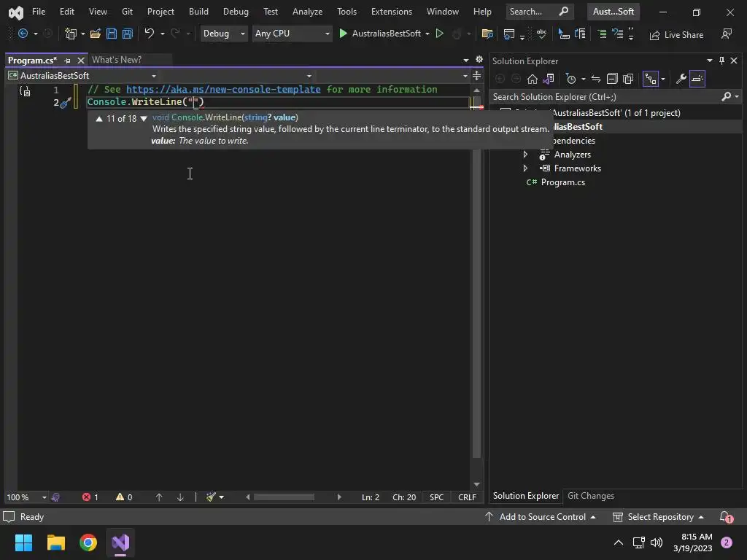This screenshot has width=747, height=560.
Task: Open the AustraliasBestSoft project scope dropdown
Action: [x=82, y=76]
